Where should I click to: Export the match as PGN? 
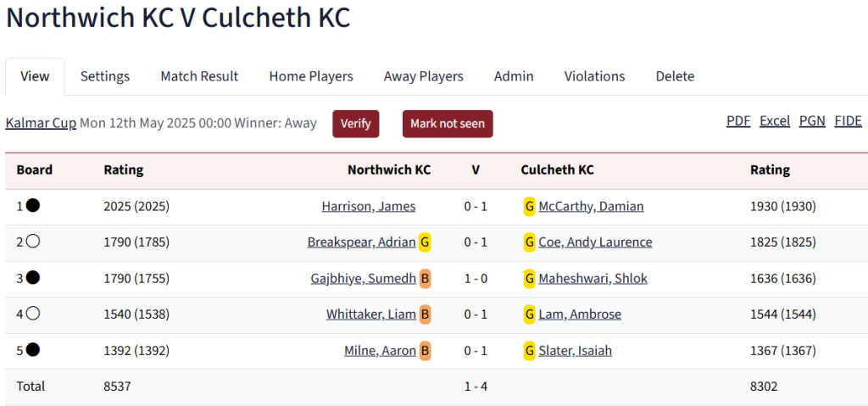pyautogui.click(x=812, y=120)
